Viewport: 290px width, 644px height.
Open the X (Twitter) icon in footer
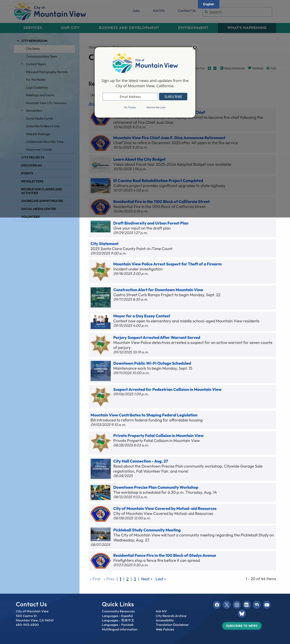click(x=227, y=605)
